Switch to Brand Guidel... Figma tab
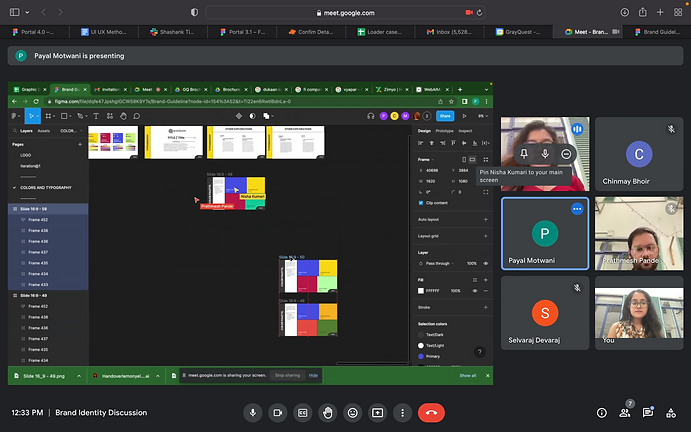The image size is (691, 432). (x=657, y=32)
